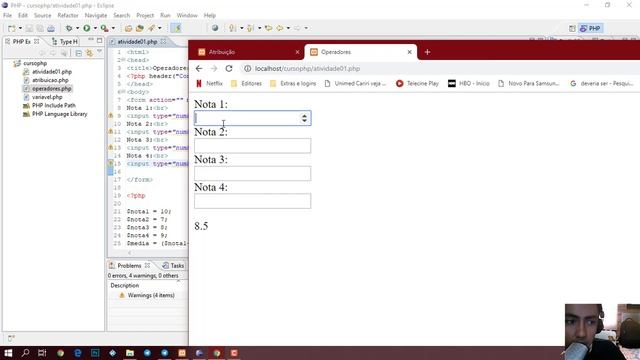
Task: Select atividade01.php in project tree
Action: pos(51,72)
